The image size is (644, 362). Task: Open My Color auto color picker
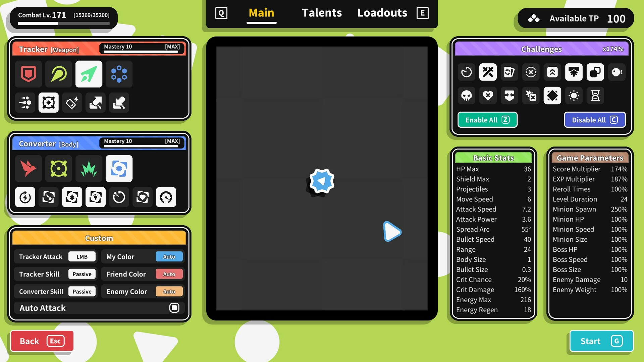tap(169, 256)
